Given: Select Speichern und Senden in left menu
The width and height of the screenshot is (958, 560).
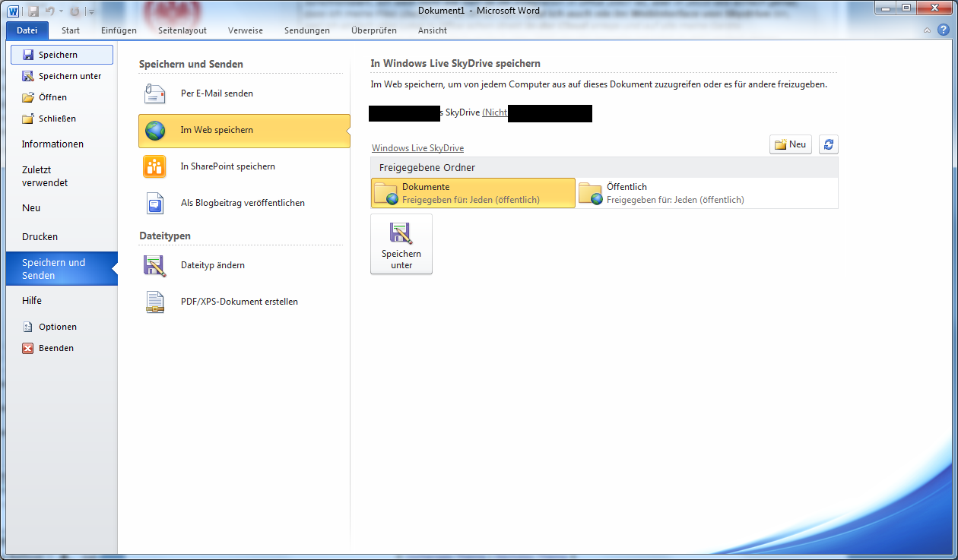Looking at the screenshot, I should click(62, 269).
